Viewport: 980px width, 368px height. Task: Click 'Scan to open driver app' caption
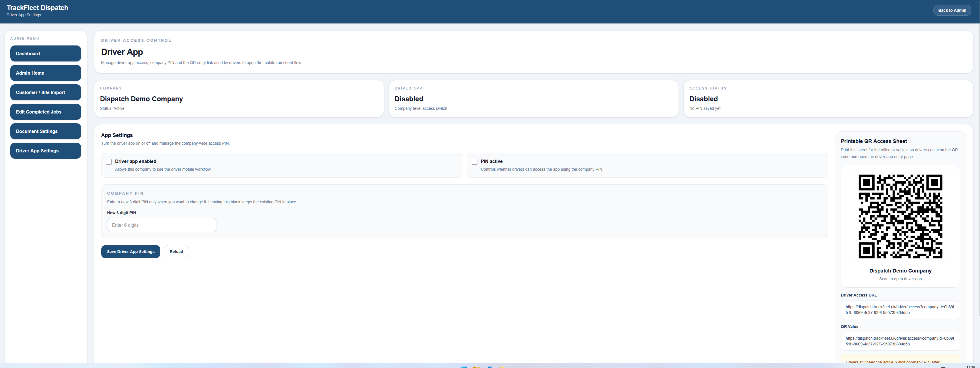click(x=900, y=279)
